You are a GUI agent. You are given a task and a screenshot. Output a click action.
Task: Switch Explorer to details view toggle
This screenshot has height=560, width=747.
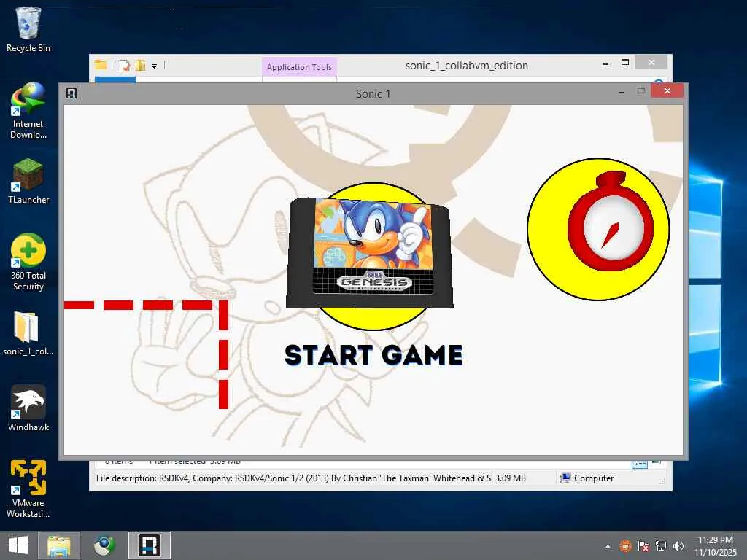pos(639,463)
